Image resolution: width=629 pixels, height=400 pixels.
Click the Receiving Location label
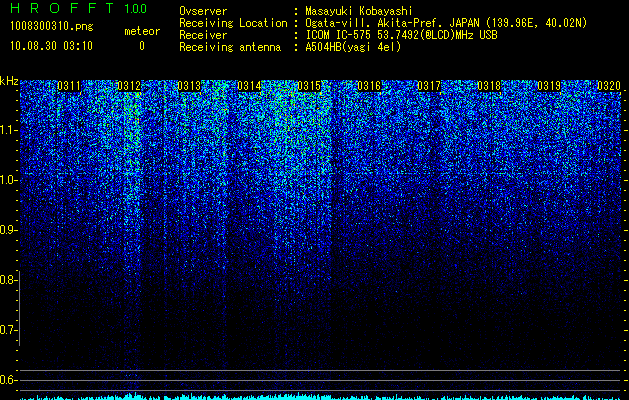coord(233,23)
